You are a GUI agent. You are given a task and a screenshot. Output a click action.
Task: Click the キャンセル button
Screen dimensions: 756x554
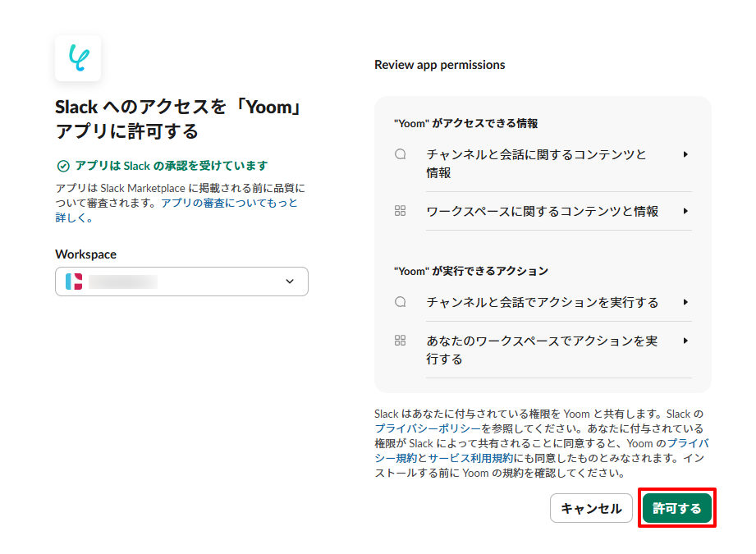click(x=591, y=508)
